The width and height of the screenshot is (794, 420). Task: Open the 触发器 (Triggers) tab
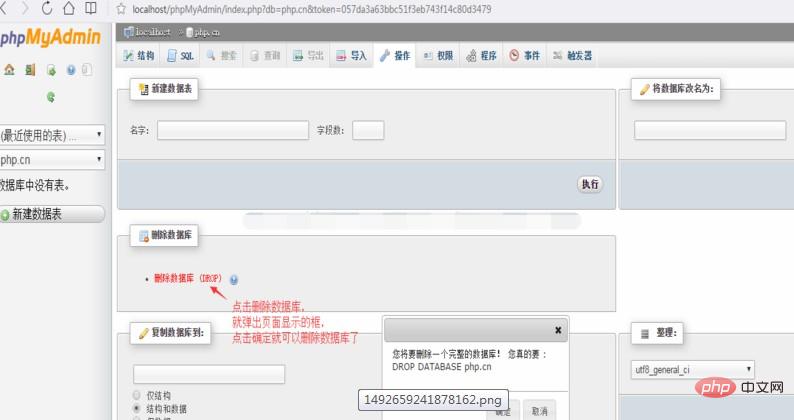[573, 56]
